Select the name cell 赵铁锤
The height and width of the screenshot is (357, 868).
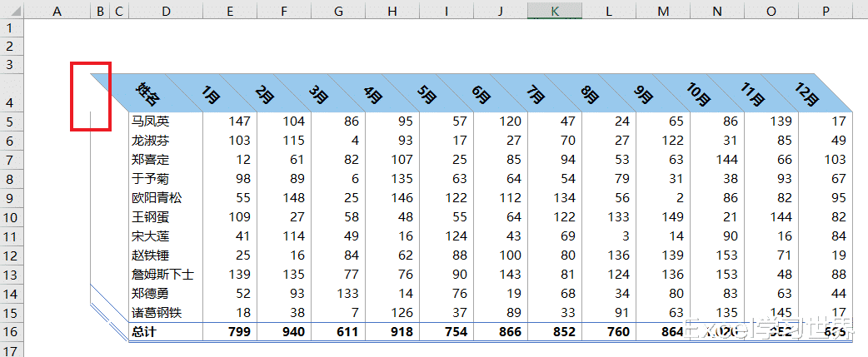(166, 255)
